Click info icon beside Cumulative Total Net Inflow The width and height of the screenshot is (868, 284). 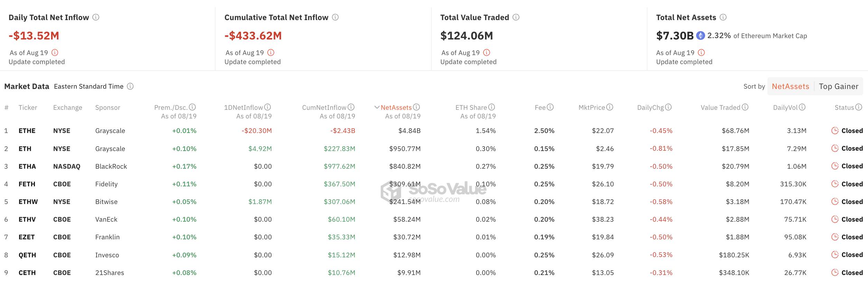[x=335, y=17]
